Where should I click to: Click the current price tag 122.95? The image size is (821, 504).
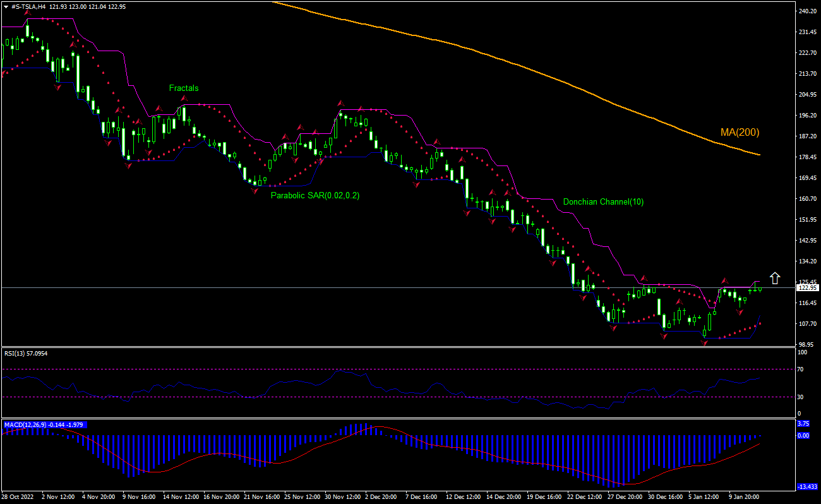point(806,288)
